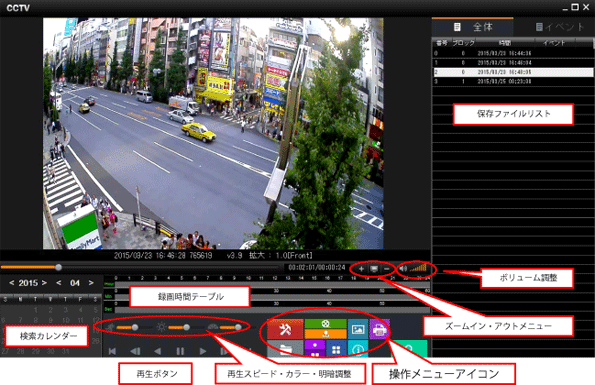Switch to the イベント tab
The width and height of the screenshot is (595, 385).
click(559, 27)
